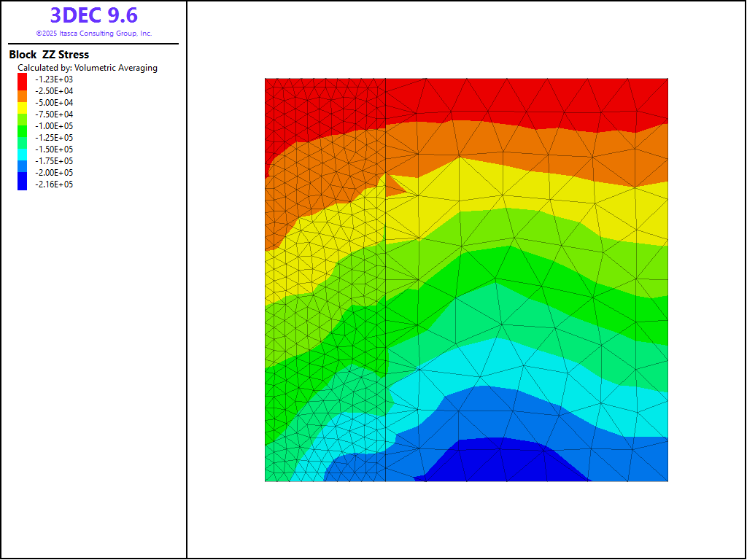Select the Block ZZ Stress legend heading
Viewport: 747px width, 560px height.
49,55
